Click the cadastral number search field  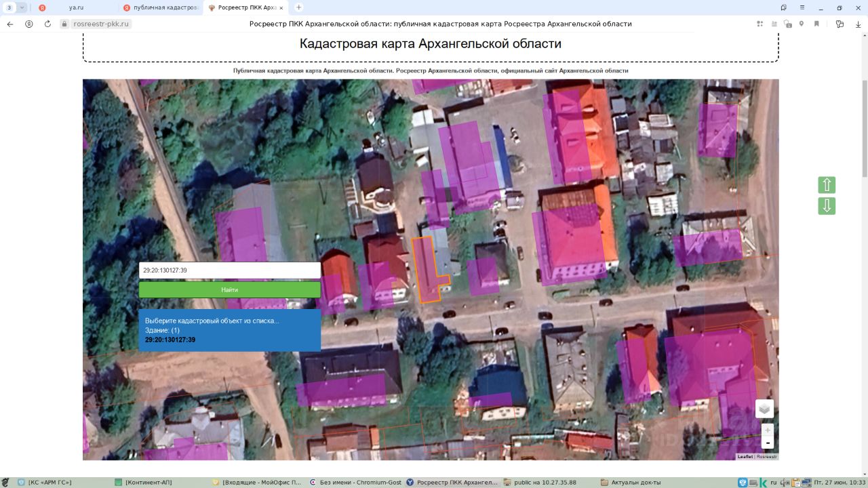tap(229, 270)
